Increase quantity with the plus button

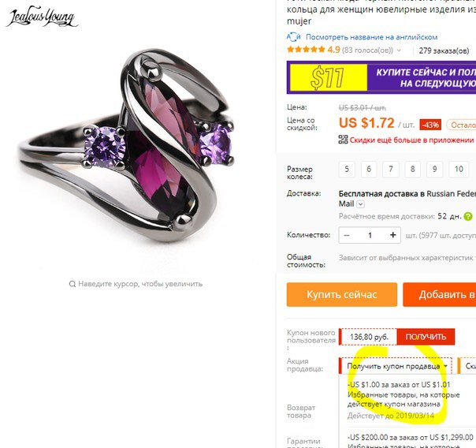tap(392, 235)
